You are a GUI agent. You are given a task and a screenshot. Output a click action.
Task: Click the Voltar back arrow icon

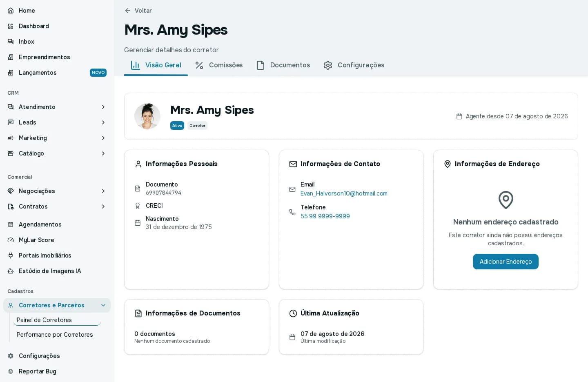click(128, 11)
